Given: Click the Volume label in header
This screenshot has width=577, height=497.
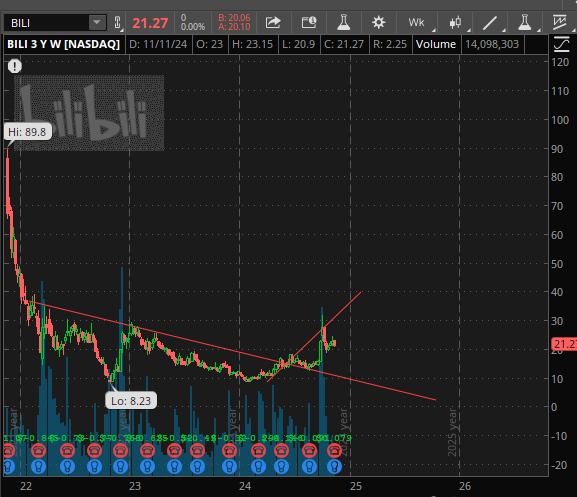Looking at the screenshot, I should click(436, 44).
